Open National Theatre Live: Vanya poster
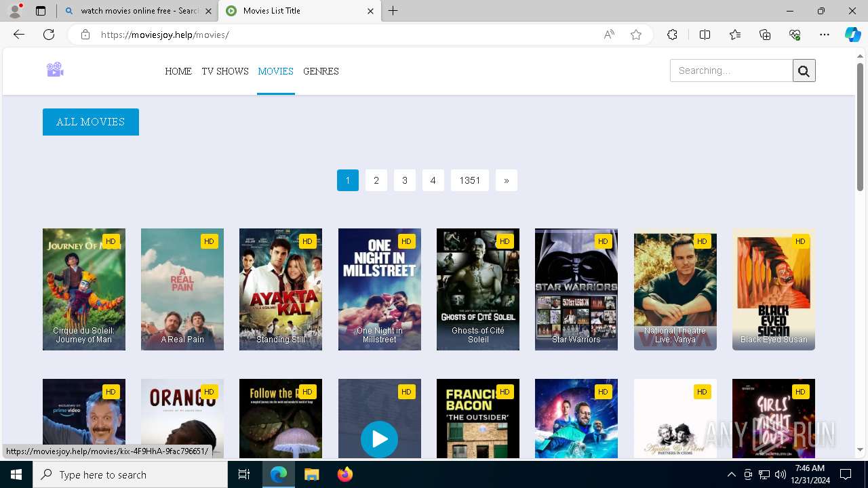This screenshot has width=868, height=488. [675, 289]
